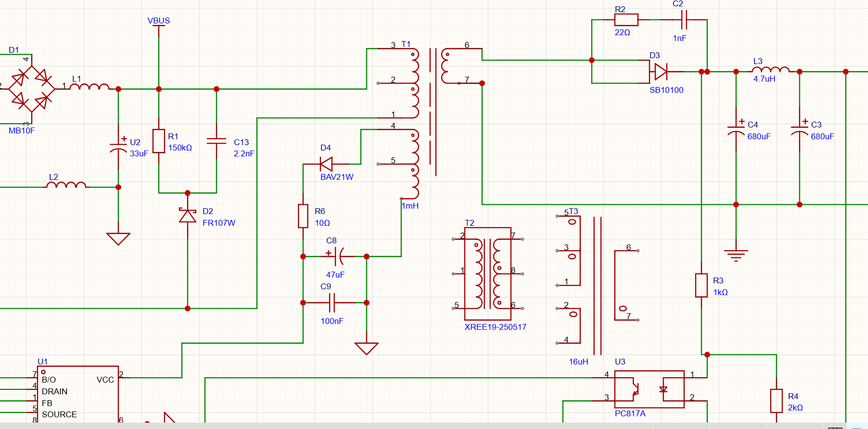Select the L1 inductor symbol

89,87
